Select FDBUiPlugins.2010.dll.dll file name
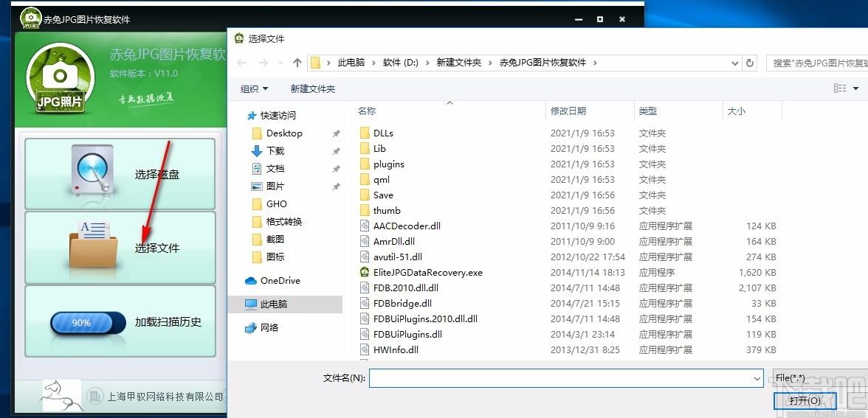This screenshot has width=868, height=418. pos(425,319)
